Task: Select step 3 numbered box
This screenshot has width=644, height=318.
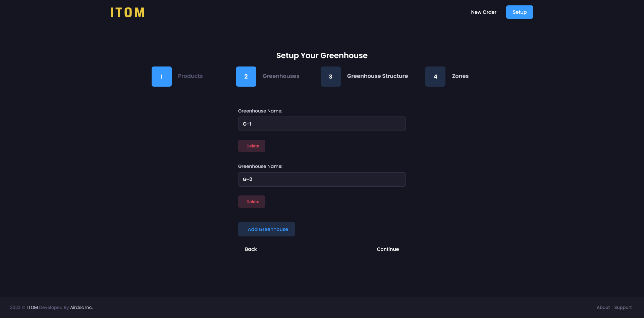Action: pyautogui.click(x=330, y=77)
